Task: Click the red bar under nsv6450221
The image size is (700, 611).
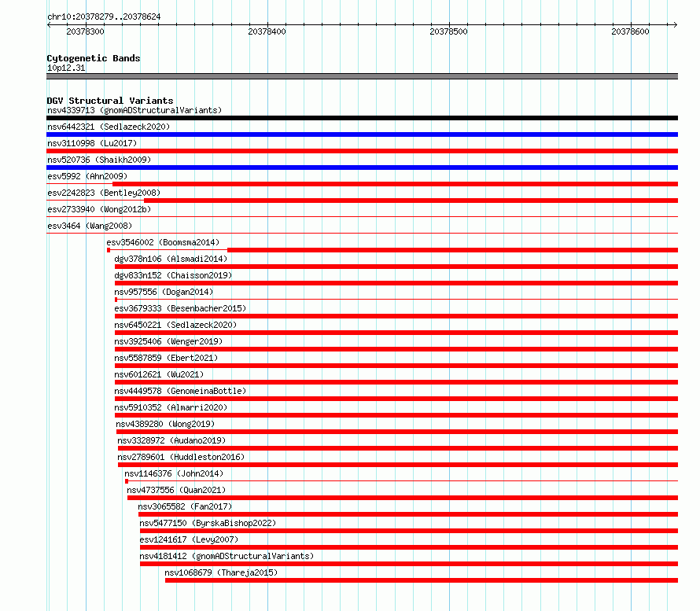Action: click(396, 333)
